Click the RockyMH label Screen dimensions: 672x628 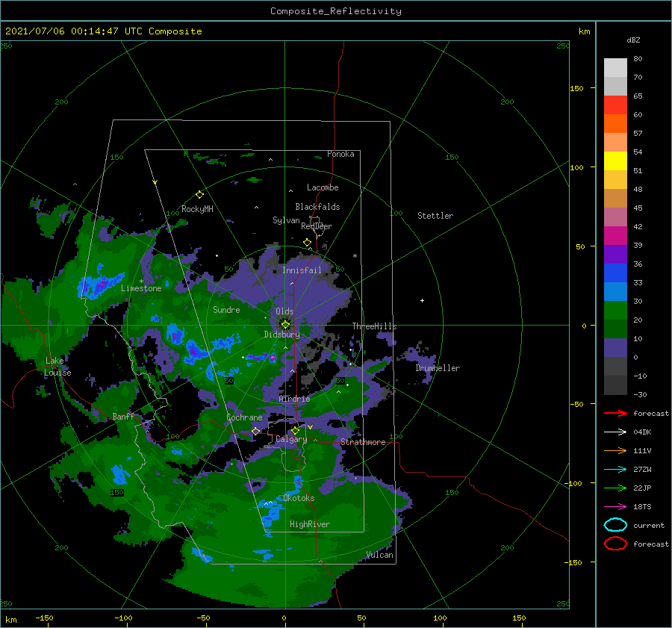pos(197,209)
